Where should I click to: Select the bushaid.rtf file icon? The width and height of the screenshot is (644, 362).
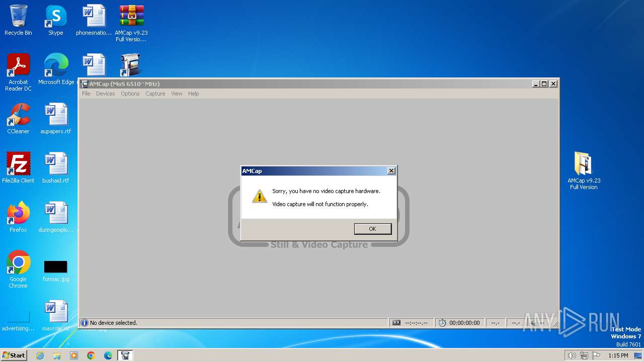56,168
